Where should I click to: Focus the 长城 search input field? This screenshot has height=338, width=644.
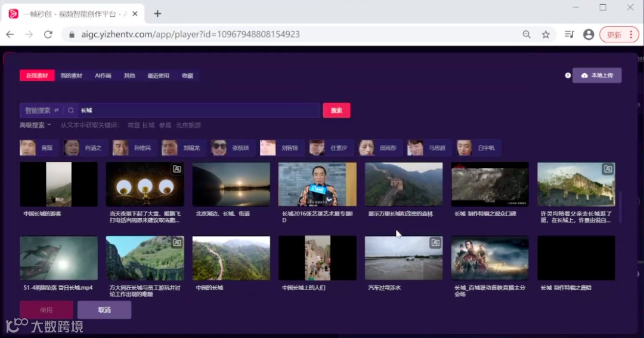(199, 110)
